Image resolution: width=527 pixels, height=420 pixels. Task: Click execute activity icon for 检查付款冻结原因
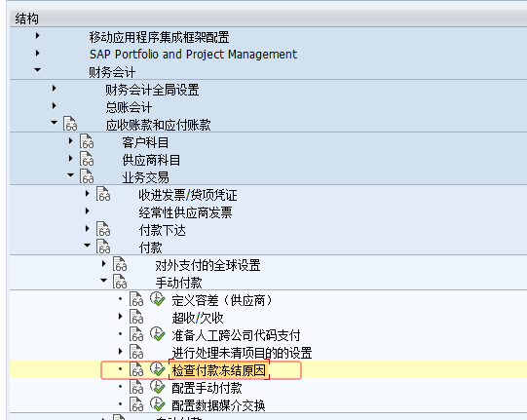(157, 369)
